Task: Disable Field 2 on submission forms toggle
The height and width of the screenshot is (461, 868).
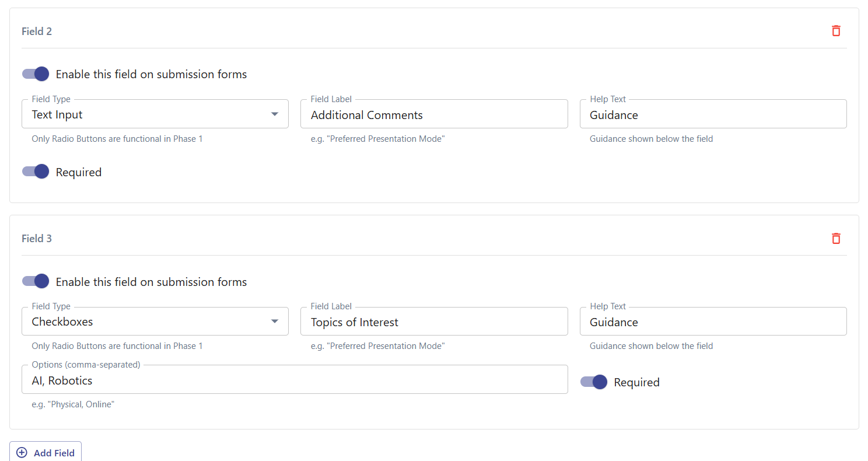Action: click(36, 74)
